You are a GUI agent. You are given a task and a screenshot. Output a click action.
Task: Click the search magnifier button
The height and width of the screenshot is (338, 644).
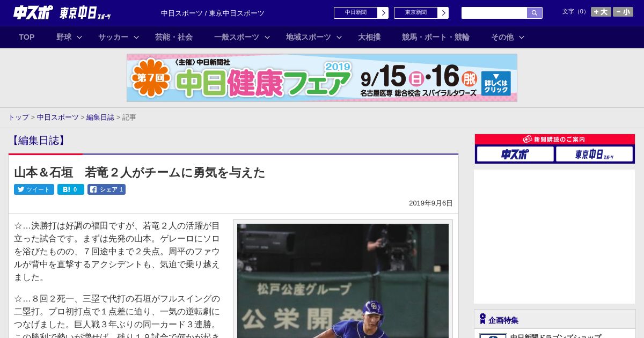point(535,13)
